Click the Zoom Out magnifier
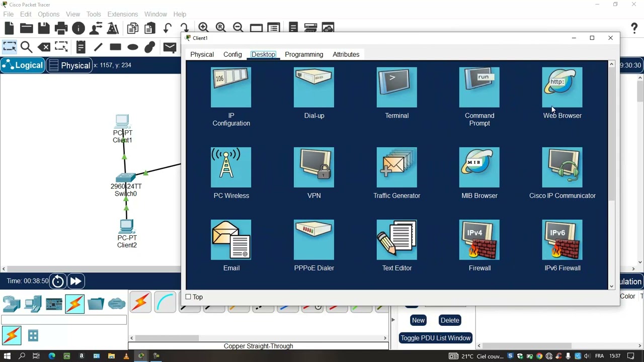 tap(238, 28)
